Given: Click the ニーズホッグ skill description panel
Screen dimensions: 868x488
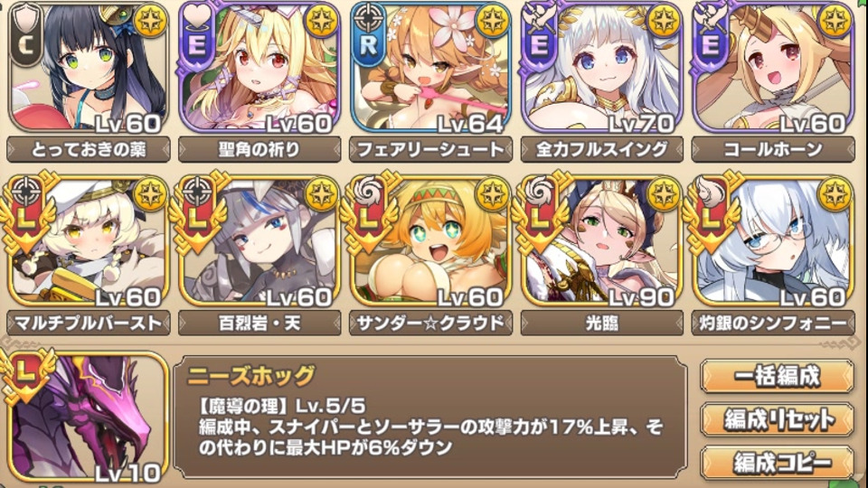Looking at the screenshot, I should (x=430, y=418).
